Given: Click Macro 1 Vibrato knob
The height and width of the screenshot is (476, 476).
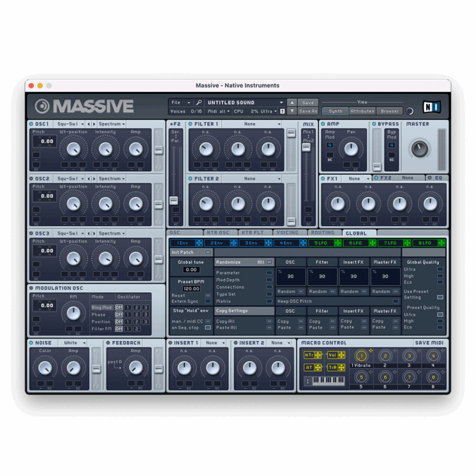Looking at the screenshot, I should pyautogui.click(x=361, y=355).
